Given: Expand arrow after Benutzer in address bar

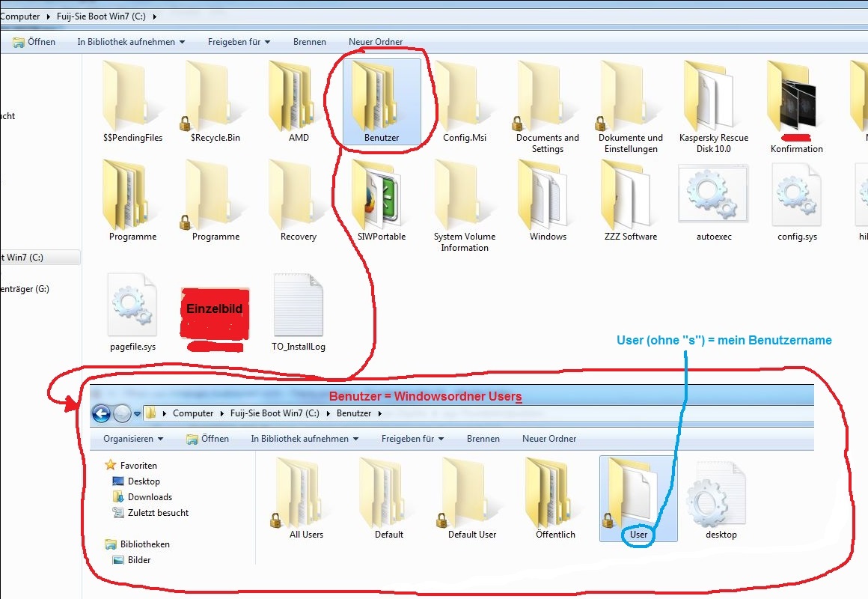Looking at the screenshot, I should pos(380,413).
